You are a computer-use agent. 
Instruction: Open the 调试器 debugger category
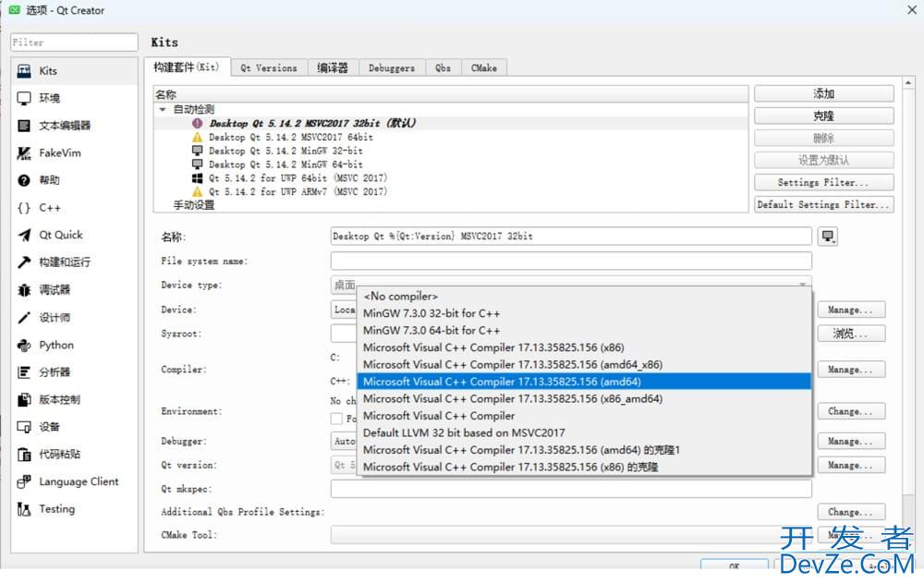coord(74,290)
